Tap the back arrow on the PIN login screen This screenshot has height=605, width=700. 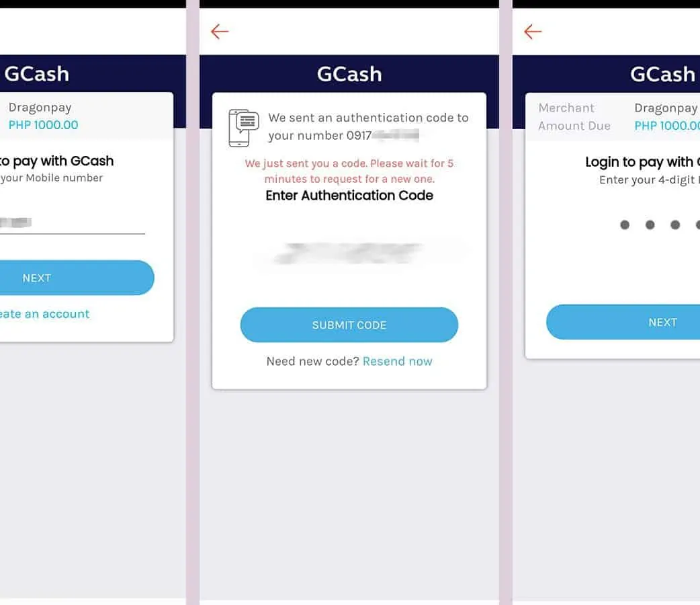click(533, 32)
